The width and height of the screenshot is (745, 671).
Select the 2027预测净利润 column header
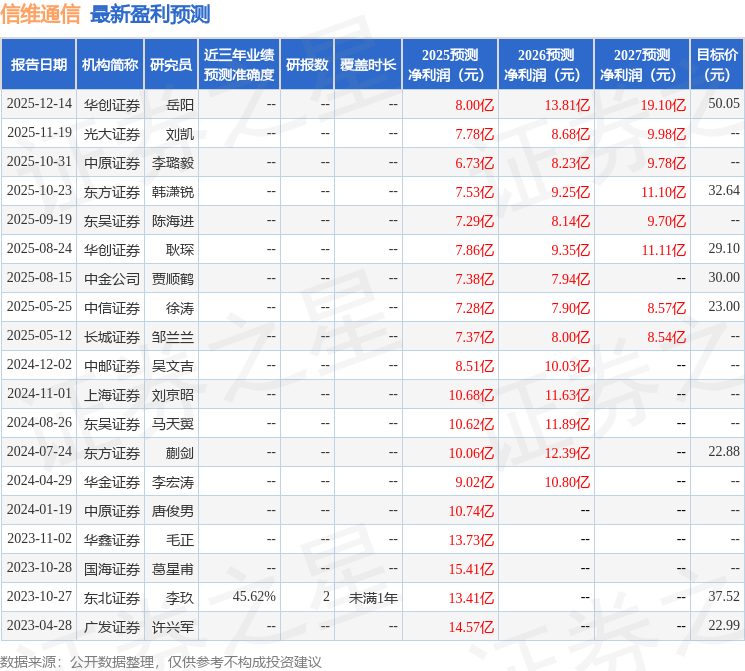642,65
